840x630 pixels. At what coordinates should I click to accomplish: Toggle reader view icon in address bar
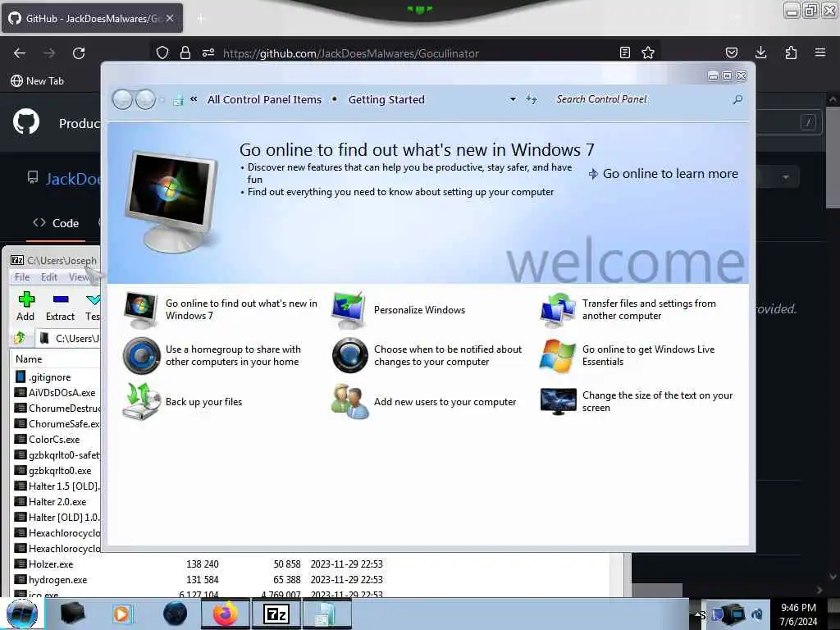click(x=624, y=52)
